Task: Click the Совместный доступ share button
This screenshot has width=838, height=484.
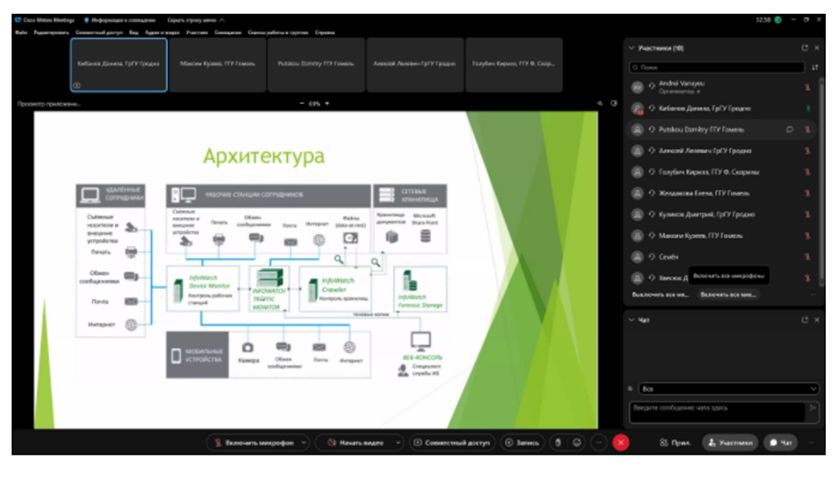Action: tap(450, 442)
